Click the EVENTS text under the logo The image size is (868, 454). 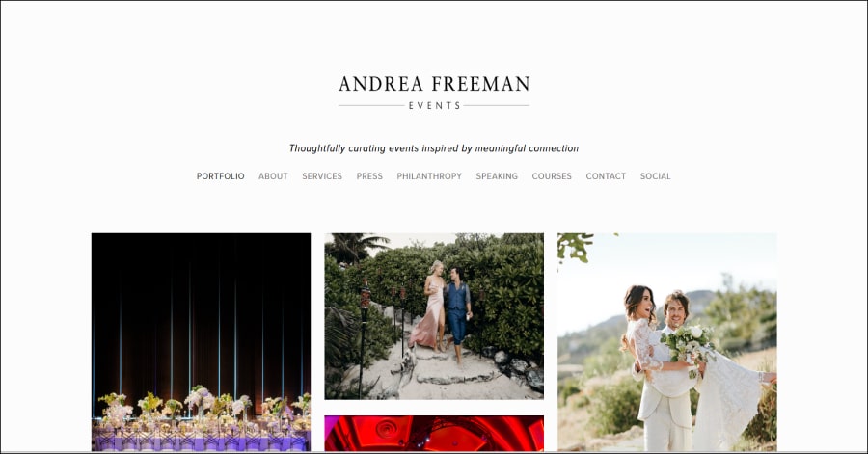(x=435, y=106)
